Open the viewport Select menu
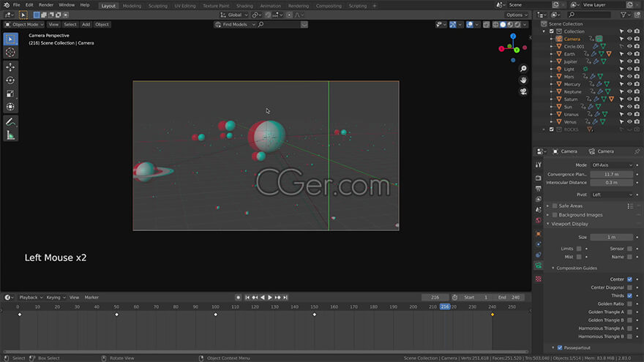Screen dimensions: 644x362 tap(70, 25)
